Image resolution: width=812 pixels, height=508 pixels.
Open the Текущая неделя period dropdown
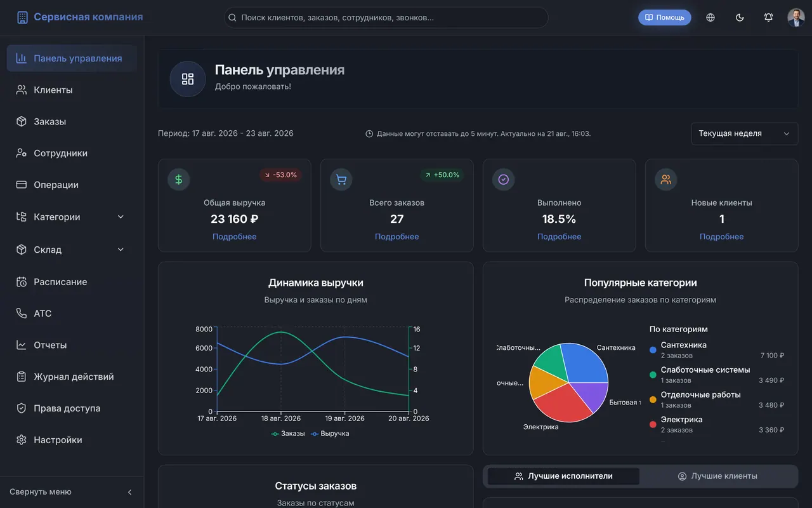point(745,134)
